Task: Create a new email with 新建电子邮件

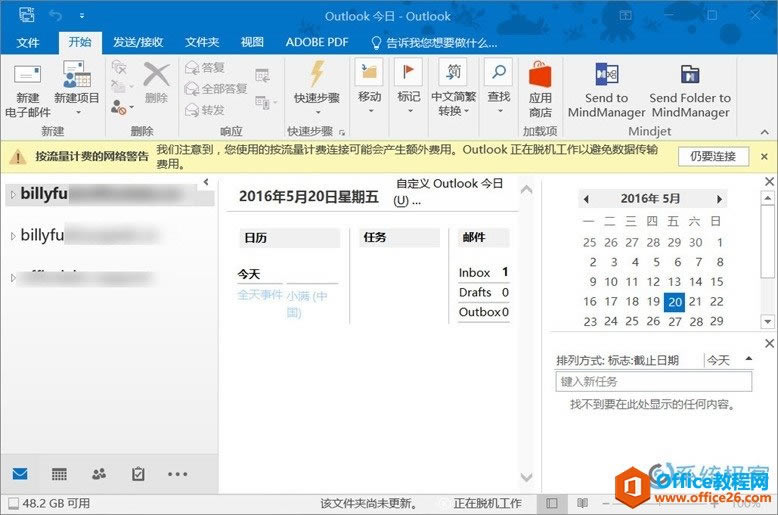Action: pyautogui.click(x=27, y=90)
